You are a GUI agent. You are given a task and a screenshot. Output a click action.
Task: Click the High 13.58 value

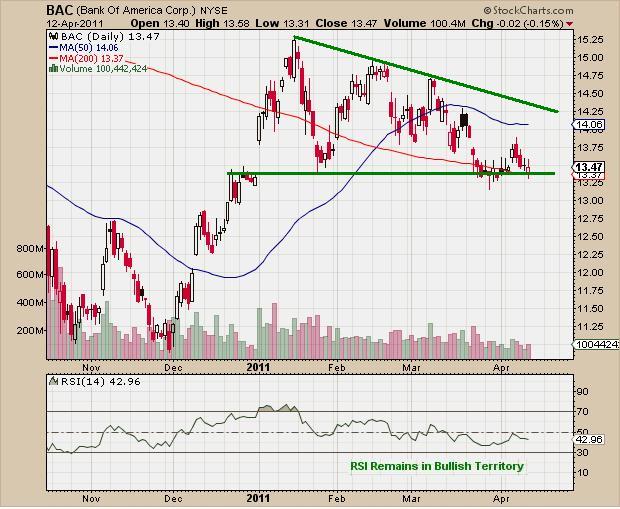[x=222, y=23]
